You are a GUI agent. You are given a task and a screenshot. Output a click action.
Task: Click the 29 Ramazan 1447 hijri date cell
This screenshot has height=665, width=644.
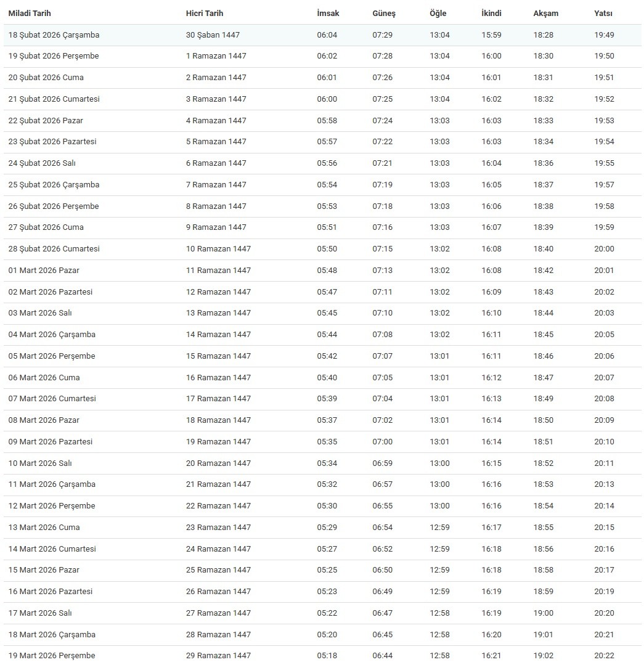(218, 656)
